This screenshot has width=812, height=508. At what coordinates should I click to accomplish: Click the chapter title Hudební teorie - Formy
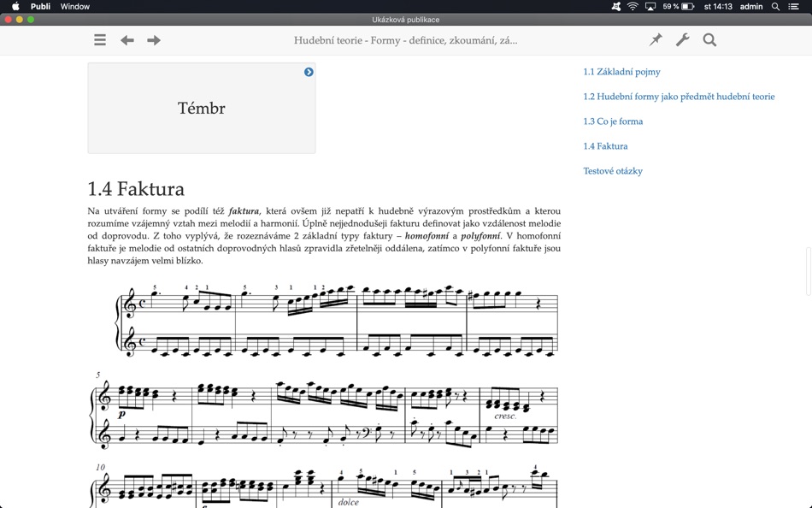pos(405,40)
